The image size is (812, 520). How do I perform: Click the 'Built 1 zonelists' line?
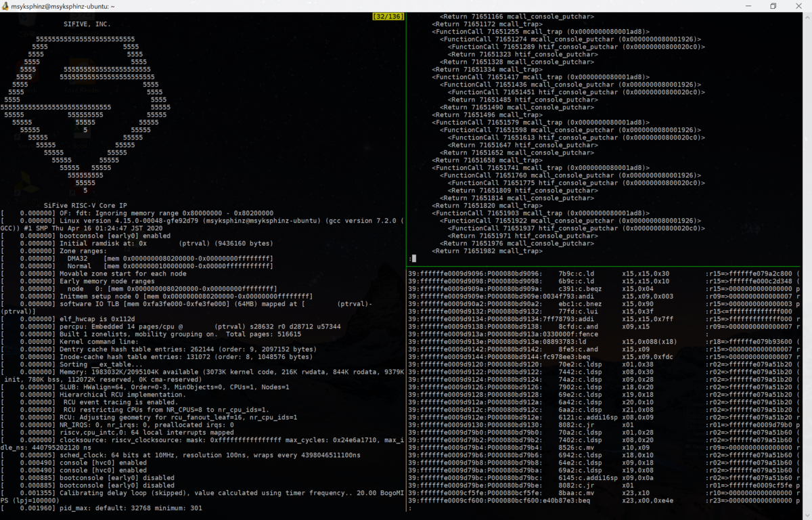(151, 334)
